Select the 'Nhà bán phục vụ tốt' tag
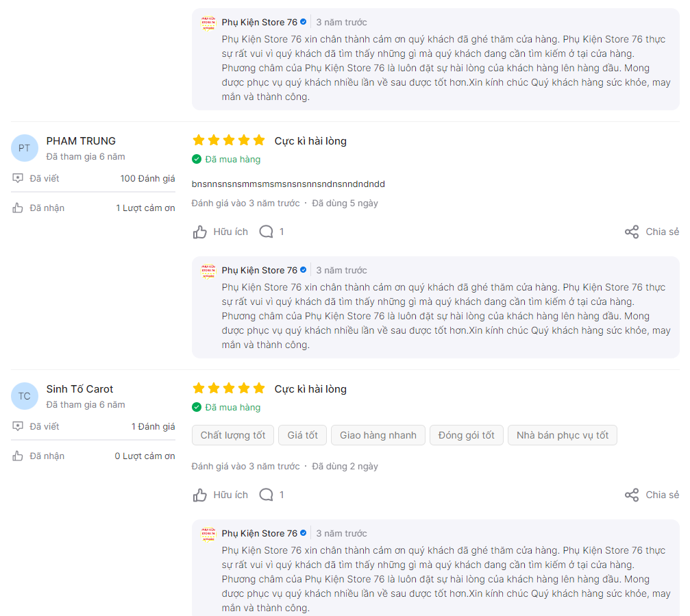This screenshot has width=690, height=616. pyautogui.click(x=563, y=435)
